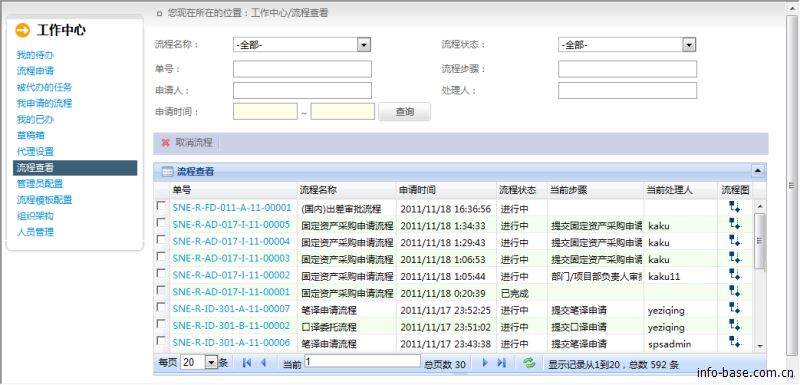The height and width of the screenshot is (385, 800).
Task: Open 草稿箱 in the sidebar
Action: [31, 136]
